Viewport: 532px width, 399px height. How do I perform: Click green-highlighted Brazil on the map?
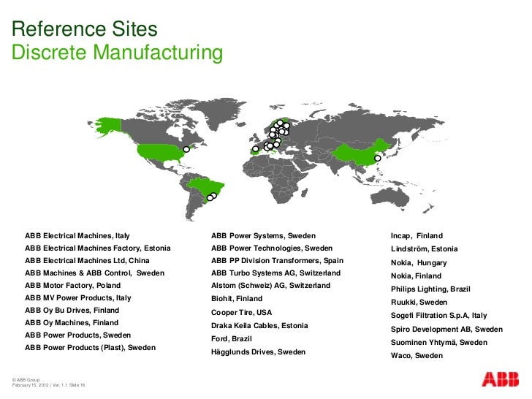pos(205,188)
